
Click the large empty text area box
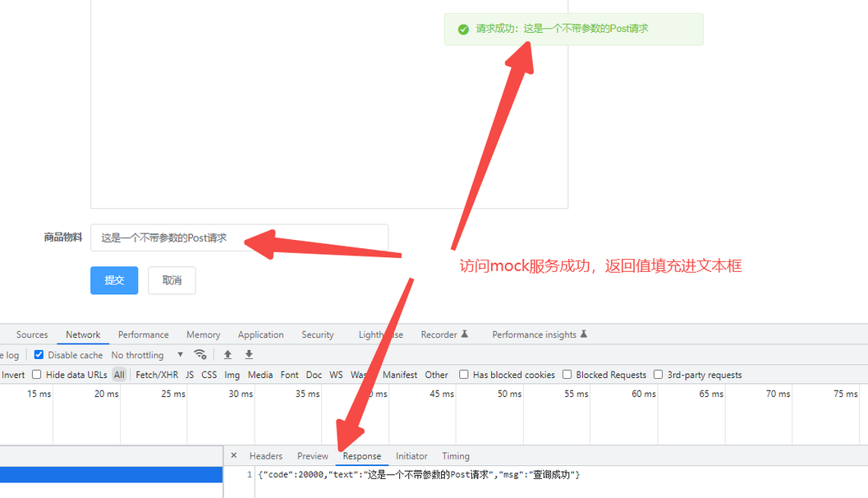click(x=329, y=104)
